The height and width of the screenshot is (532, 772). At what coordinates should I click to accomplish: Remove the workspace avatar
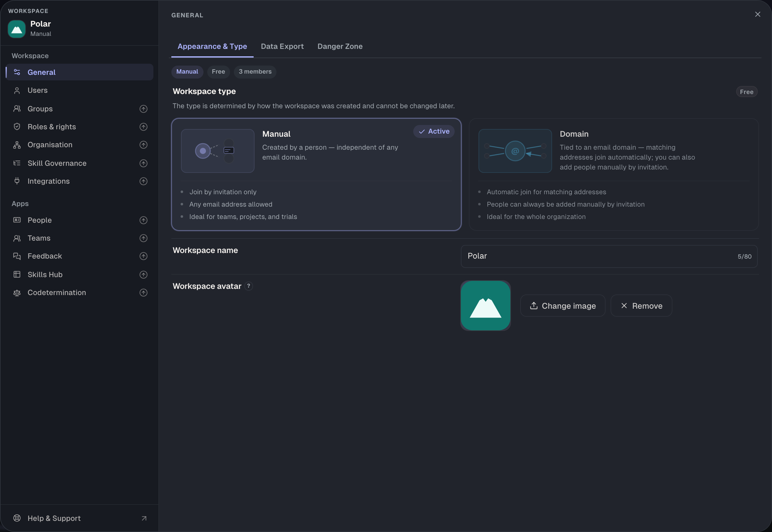point(641,306)
